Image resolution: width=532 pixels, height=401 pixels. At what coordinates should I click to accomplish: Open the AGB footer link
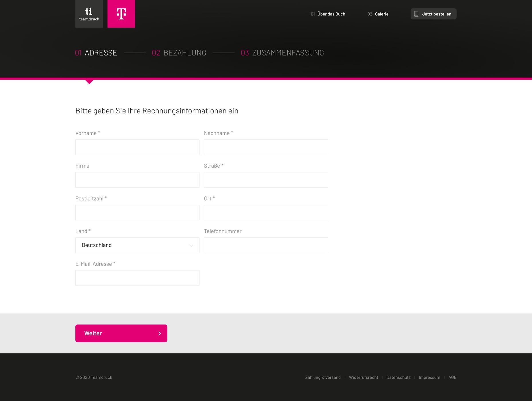pos(452,378)
